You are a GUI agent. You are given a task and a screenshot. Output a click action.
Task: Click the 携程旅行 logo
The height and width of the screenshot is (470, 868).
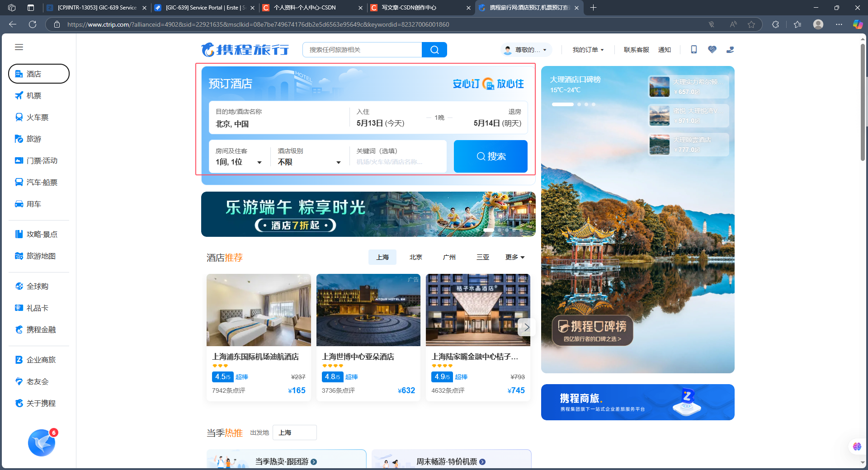245,50
